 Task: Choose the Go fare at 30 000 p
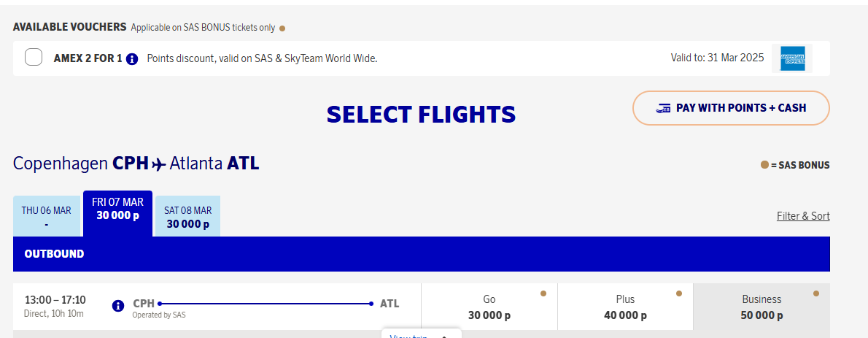click(489, 307)
